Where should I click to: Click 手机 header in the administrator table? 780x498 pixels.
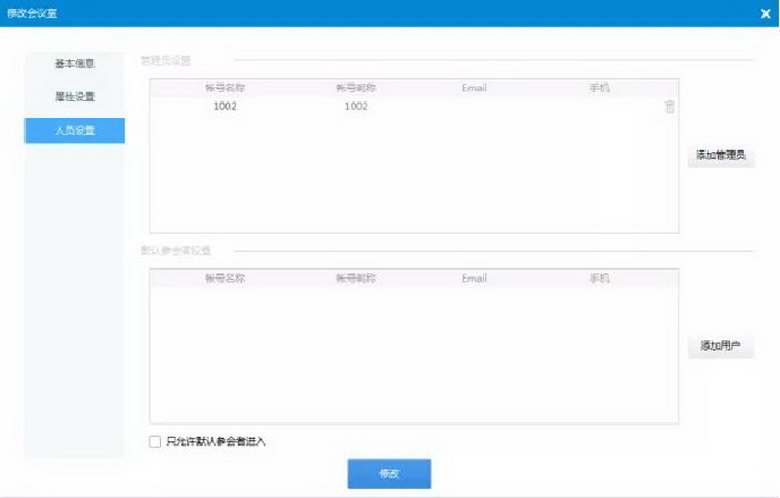point(600,88)
